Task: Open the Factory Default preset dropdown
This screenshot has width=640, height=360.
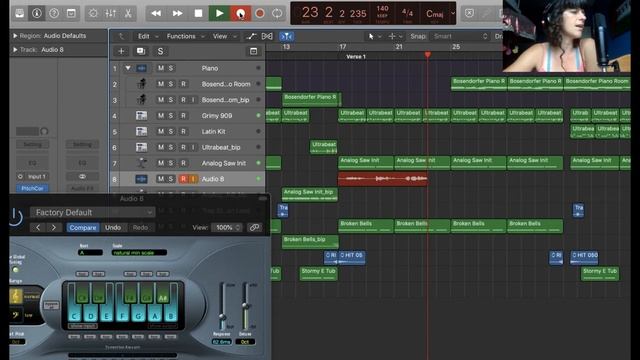Action: click(93, 212)
